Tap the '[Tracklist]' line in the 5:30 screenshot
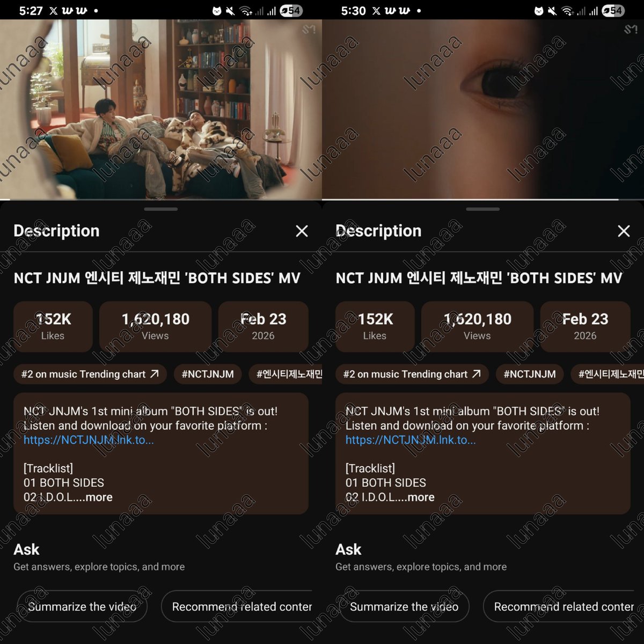Screen dimensions: 644x644 370,469
